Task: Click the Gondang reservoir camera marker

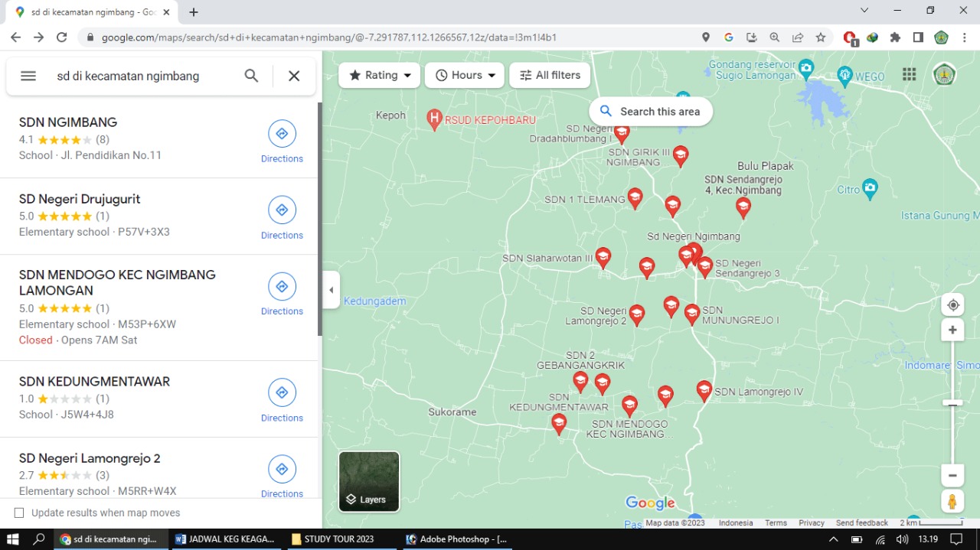Action: click(805, 70)
